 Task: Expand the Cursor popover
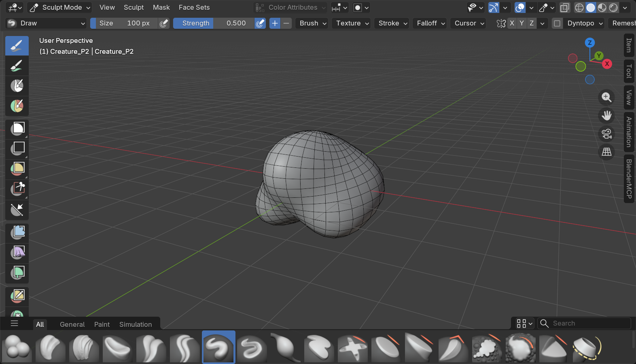pos(469,23)
